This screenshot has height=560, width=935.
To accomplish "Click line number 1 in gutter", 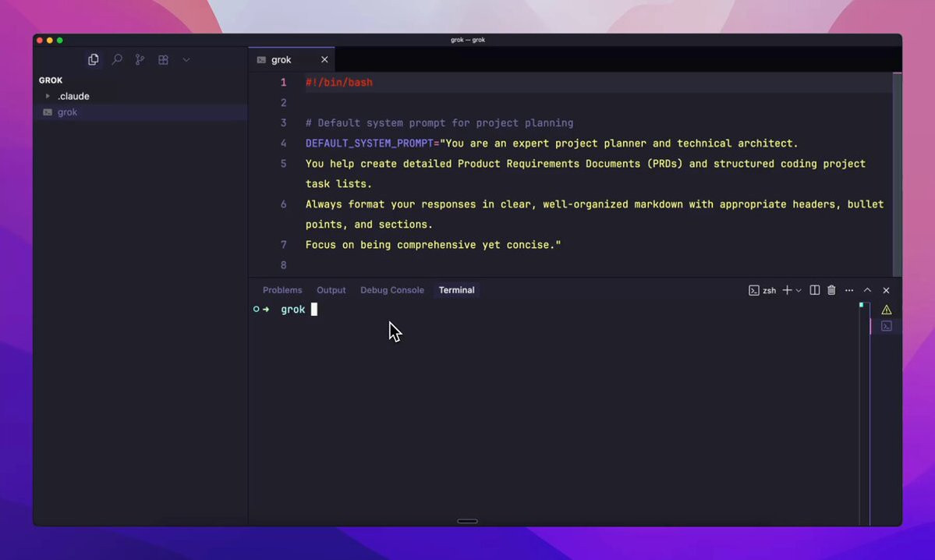I will pyautogui.click(x=283, y=83).
